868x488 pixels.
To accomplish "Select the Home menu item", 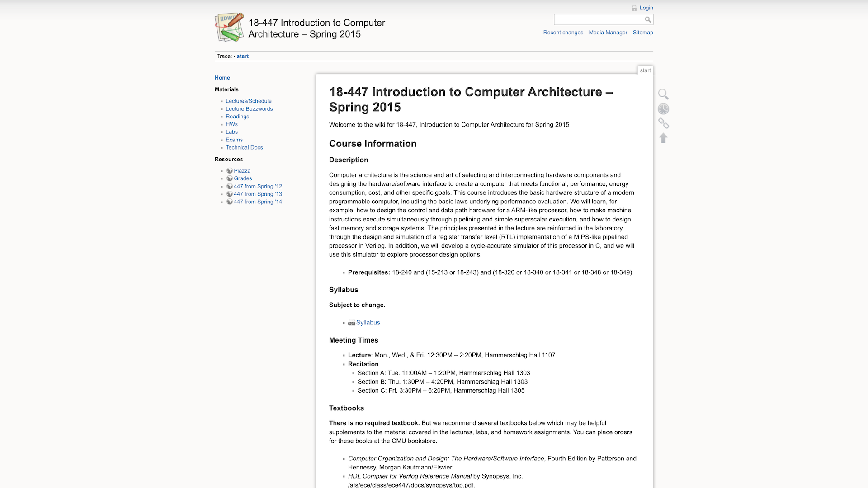I will (222, 77).
